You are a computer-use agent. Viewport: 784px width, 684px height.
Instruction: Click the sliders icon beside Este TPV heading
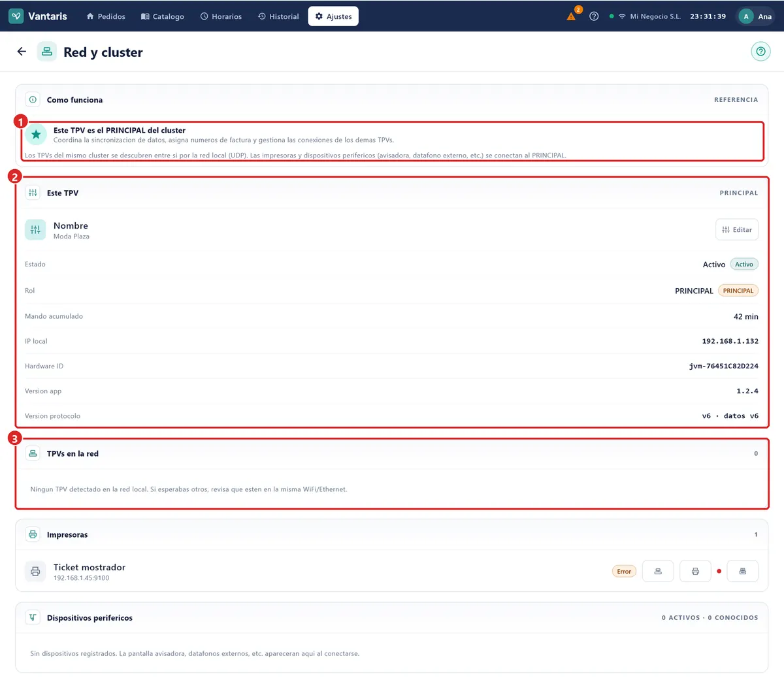pyautogui.click(x=33, y=193)
